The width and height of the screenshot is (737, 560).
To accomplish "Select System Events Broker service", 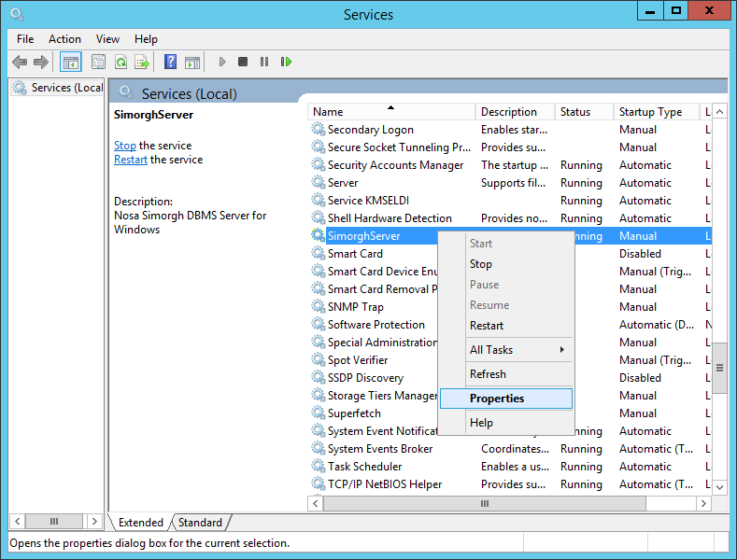I will coord(510,449).
